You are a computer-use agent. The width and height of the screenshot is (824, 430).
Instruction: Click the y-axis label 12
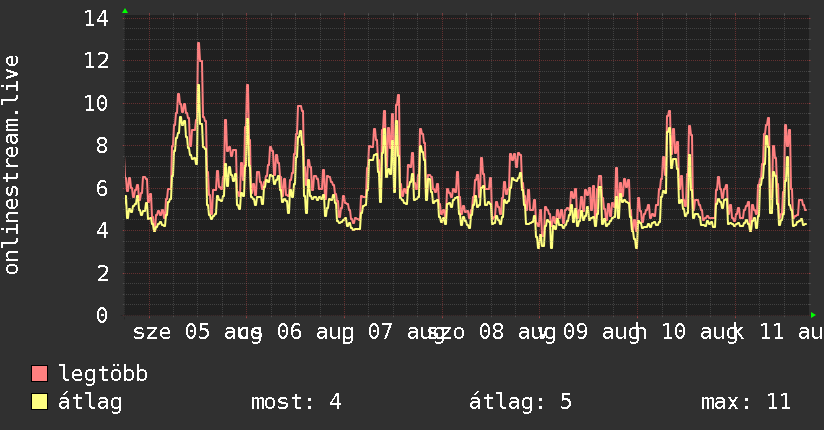[x=96, y=60]
